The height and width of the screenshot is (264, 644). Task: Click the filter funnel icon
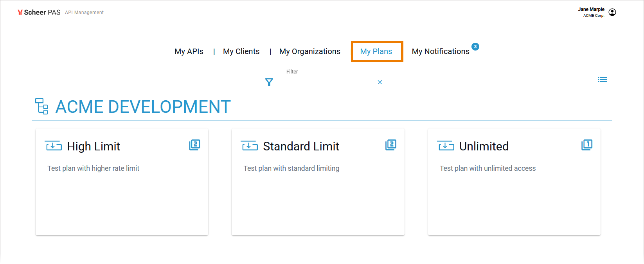point(269,82)
